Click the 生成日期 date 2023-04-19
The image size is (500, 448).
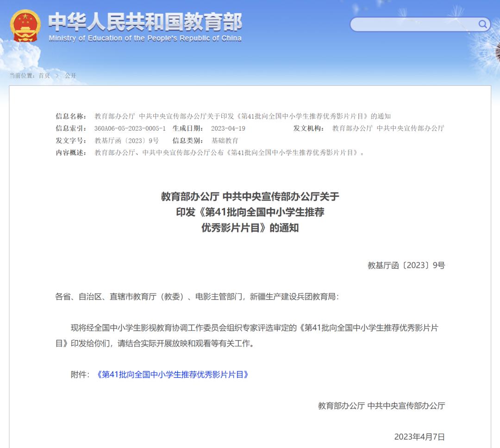click(x=229, y=128)
